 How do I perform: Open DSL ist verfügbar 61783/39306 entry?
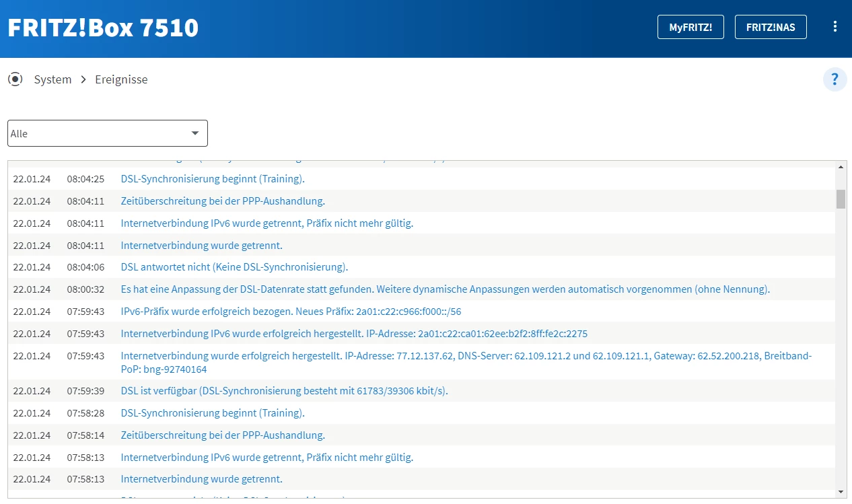284,391
